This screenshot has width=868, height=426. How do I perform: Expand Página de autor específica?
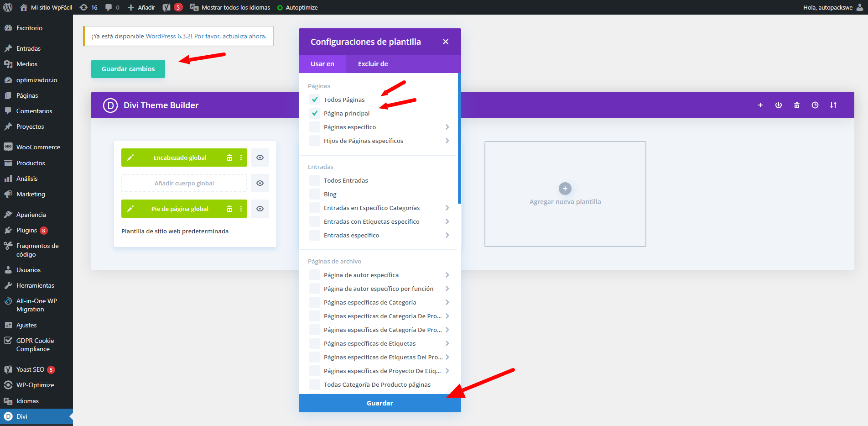[x=447, y=275]
